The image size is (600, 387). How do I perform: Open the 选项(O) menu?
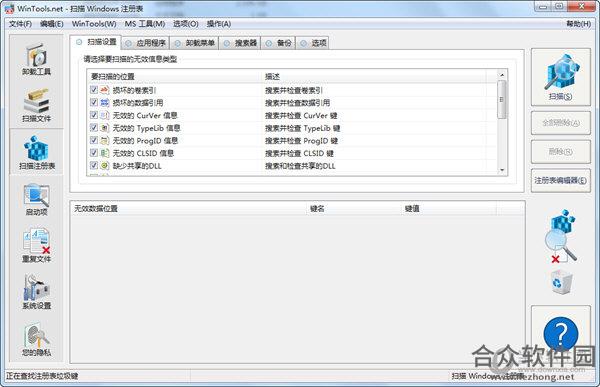point(186,24)
